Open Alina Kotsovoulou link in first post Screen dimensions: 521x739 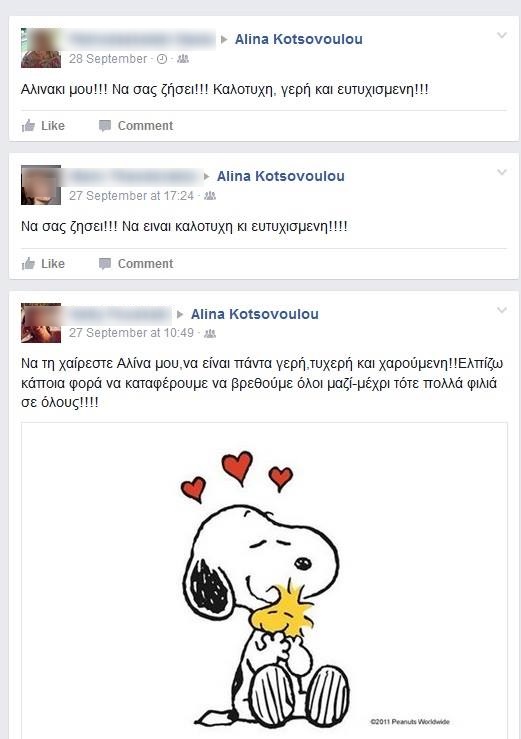[x=298, y=39]
